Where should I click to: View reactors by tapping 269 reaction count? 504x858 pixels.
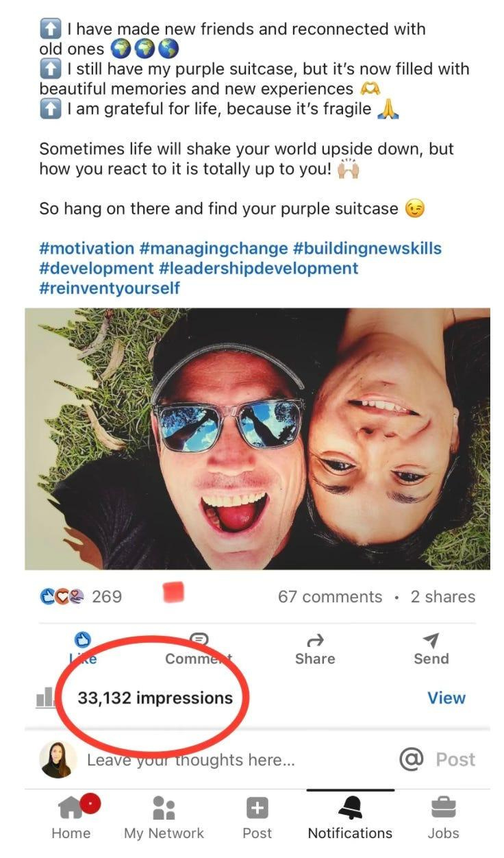click(x=108, y=596)
